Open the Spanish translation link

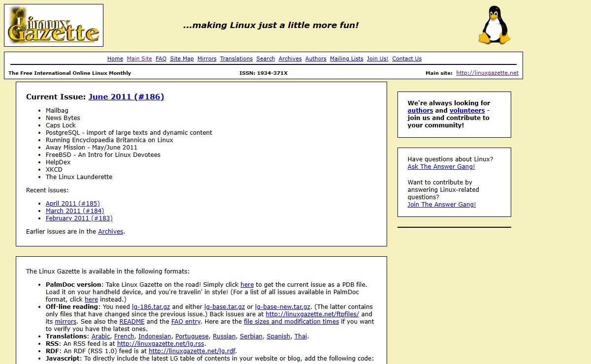[x=278, y=336]
